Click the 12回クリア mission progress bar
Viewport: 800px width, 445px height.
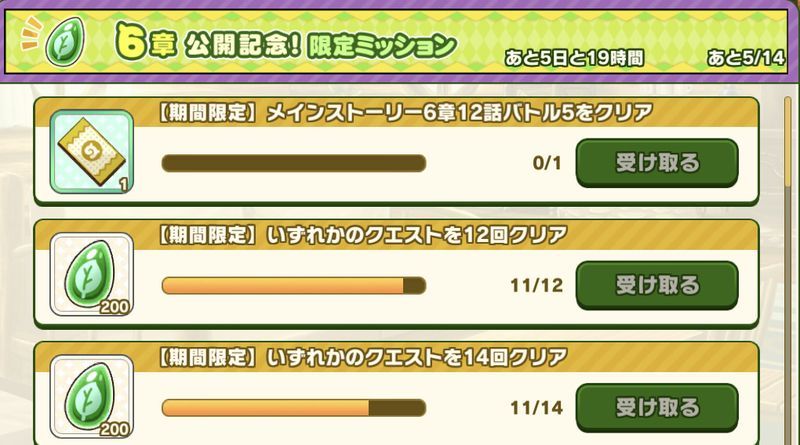pyautogui.click(x=293, y=286)
